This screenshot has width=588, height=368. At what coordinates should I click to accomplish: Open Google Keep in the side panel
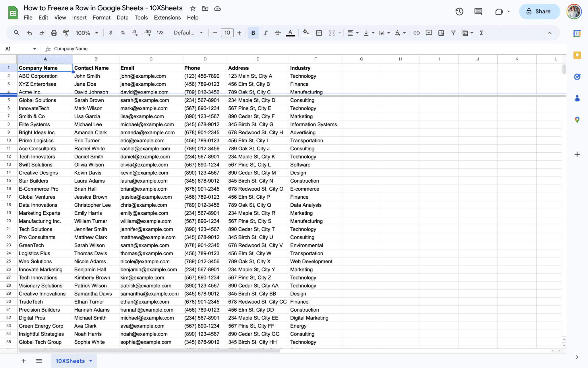click(577, 55)
